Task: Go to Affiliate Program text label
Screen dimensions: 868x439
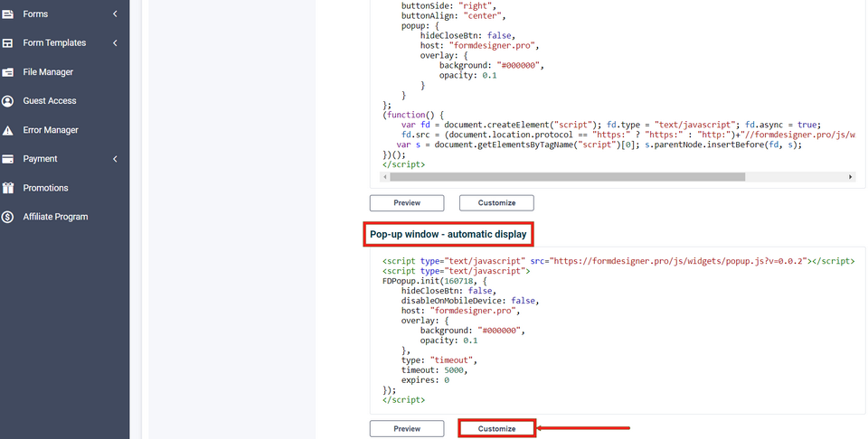Action: pyautogui.click(x=55, y=217)
